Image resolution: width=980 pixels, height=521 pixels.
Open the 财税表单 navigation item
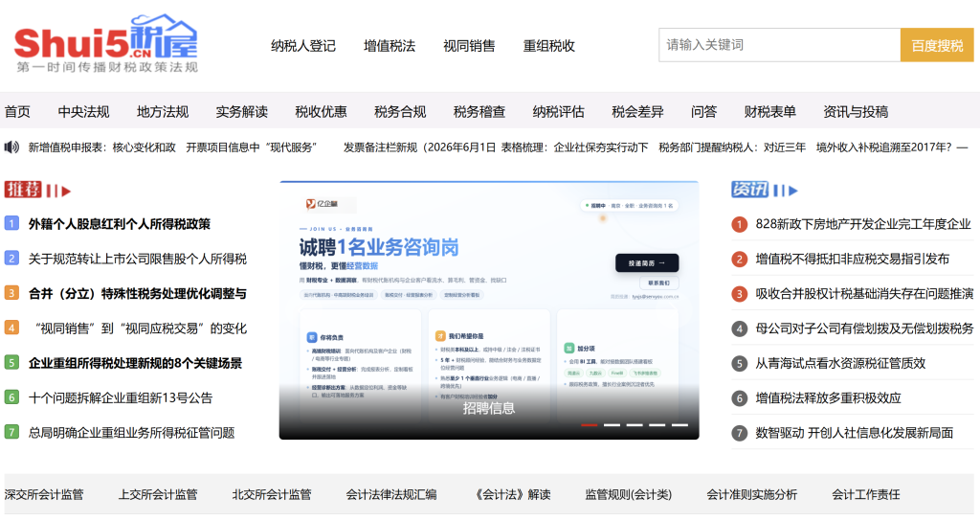(770, 112)
